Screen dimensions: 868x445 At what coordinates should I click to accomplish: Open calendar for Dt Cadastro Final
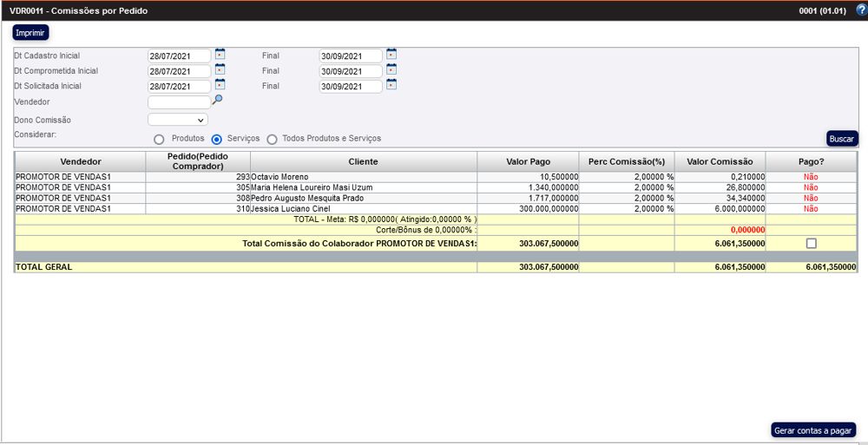tap(391, 54)
